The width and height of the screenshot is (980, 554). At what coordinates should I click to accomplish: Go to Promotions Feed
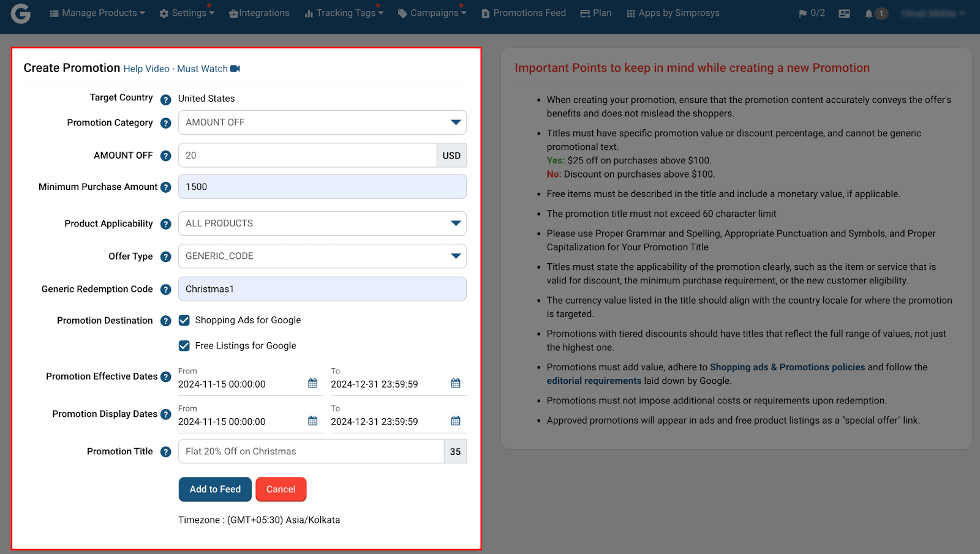[x=524, y=13]
